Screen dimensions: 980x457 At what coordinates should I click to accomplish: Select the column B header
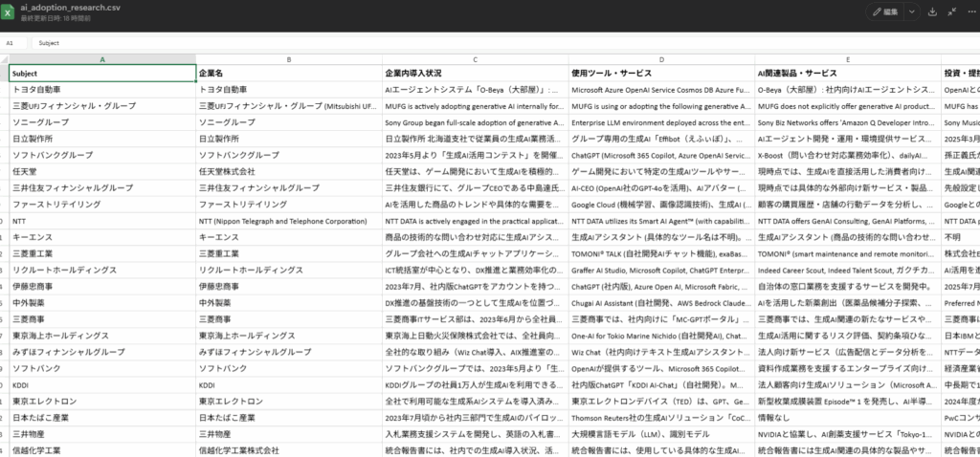[x=289, y=60]
